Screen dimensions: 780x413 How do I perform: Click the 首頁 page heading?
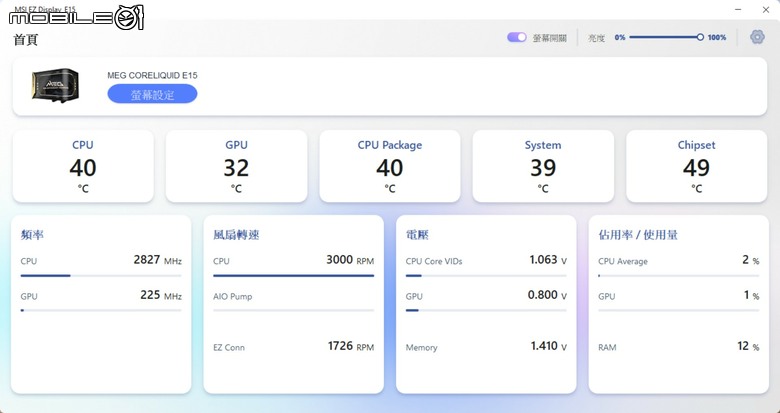click(25, 40)
